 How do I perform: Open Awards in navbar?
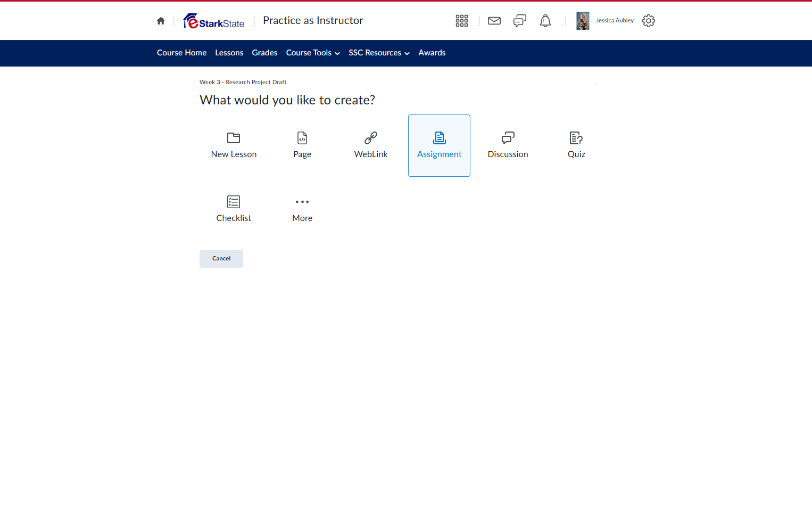pos(432,53)
